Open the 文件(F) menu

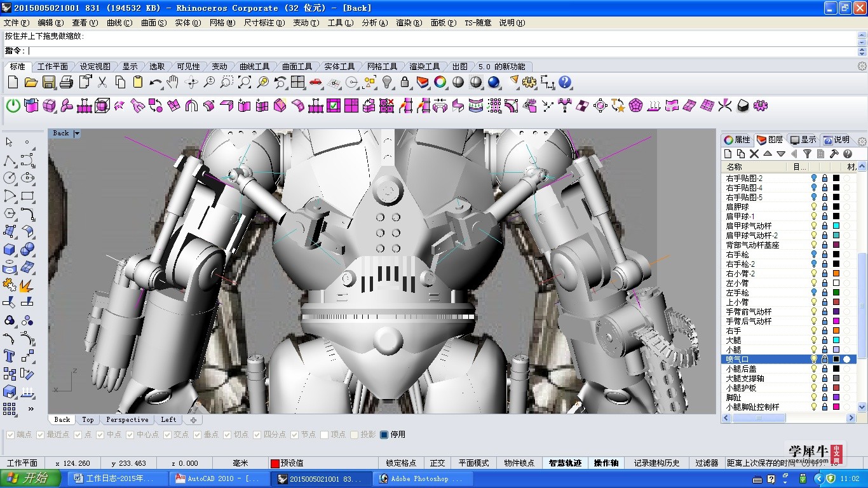16,23
